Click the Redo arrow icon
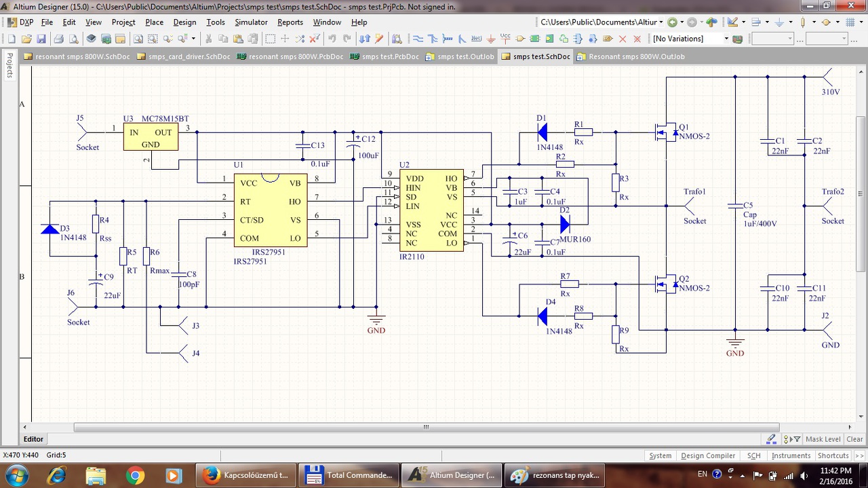The width and height of the screenshot is (868, 488). tap(347, 39)
